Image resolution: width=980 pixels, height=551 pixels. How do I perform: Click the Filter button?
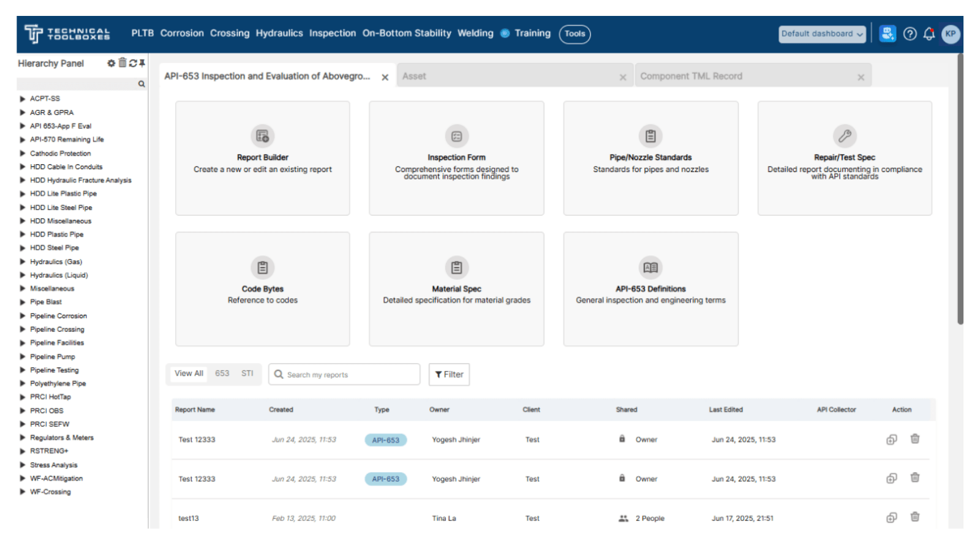click(450, 375)
